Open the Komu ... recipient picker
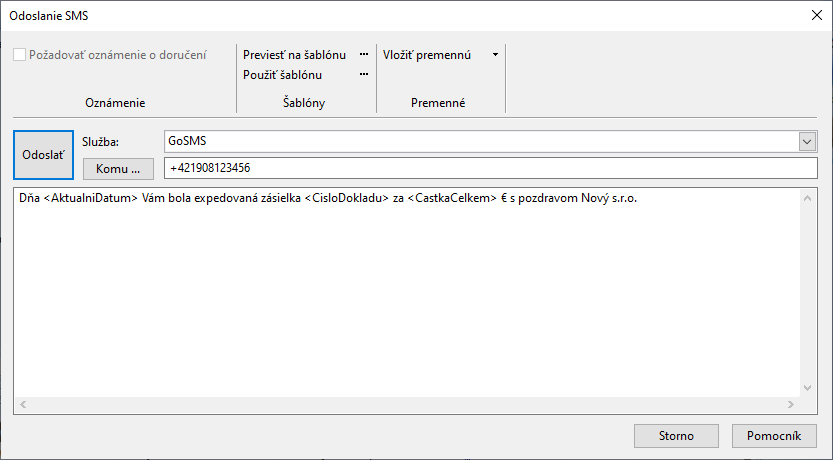This screenshot has height=460, width=833. pos(118,169)
